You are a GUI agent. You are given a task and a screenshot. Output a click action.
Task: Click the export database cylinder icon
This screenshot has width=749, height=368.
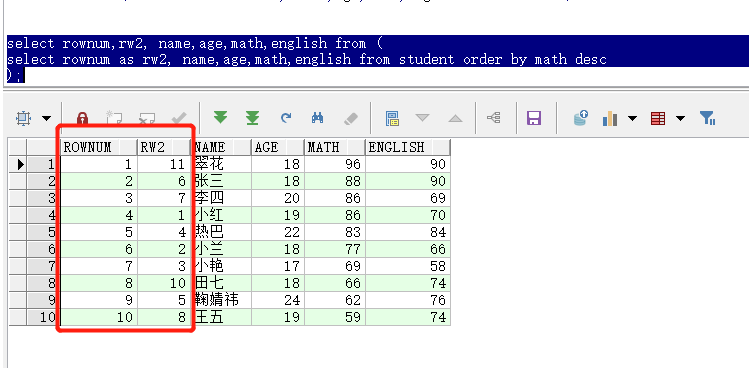(x=581, y=118)
